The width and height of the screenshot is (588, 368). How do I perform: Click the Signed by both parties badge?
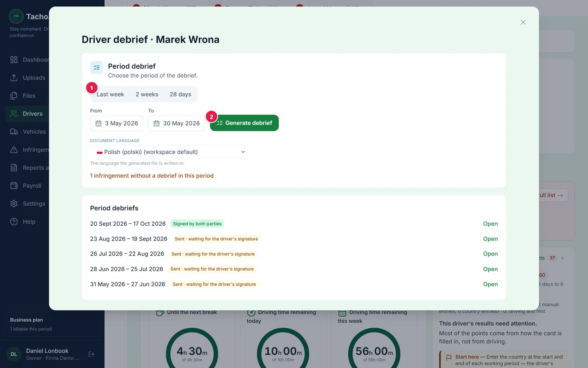point(197,224)
